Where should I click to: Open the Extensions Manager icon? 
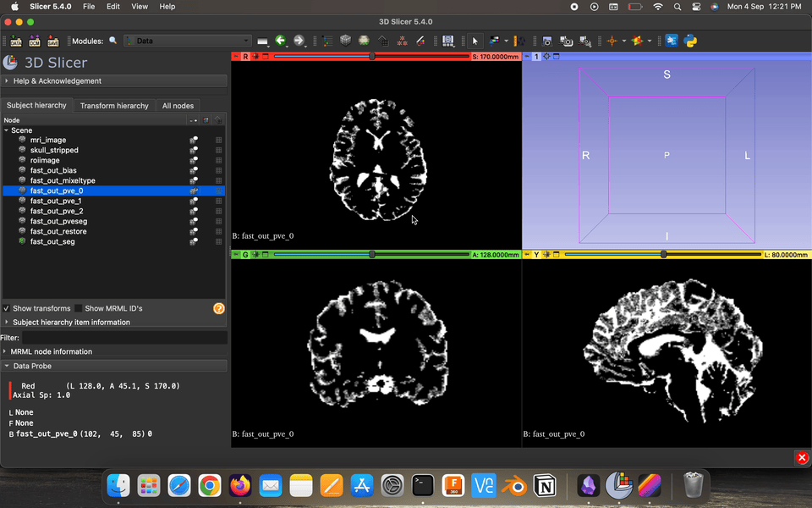pos(672,41)
